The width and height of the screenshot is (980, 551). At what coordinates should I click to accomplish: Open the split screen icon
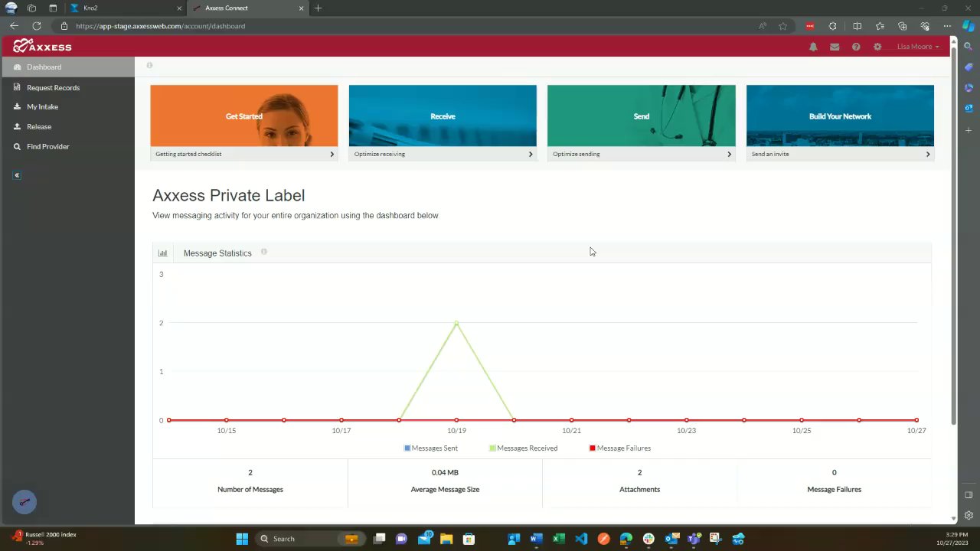click(857, 26)
